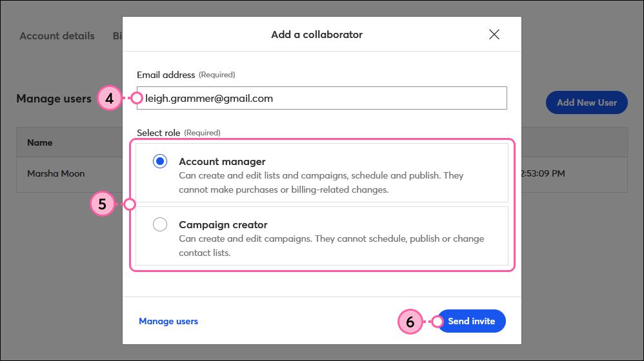Click the Select role label

159,133
